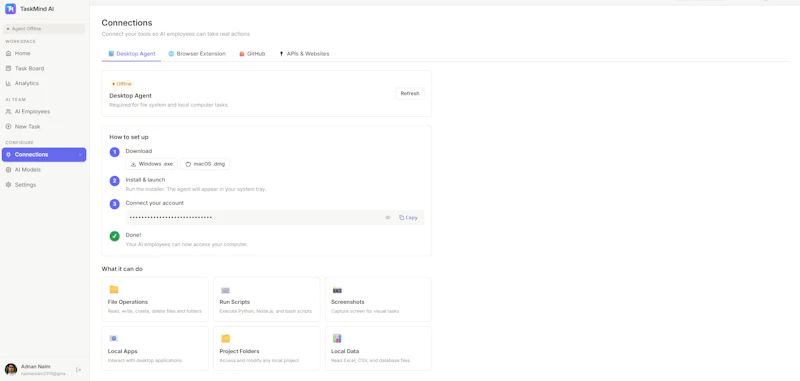The image size is (800, 381).
Task: Click the Screenshots camera icon
Action: [x=337, y=290]
